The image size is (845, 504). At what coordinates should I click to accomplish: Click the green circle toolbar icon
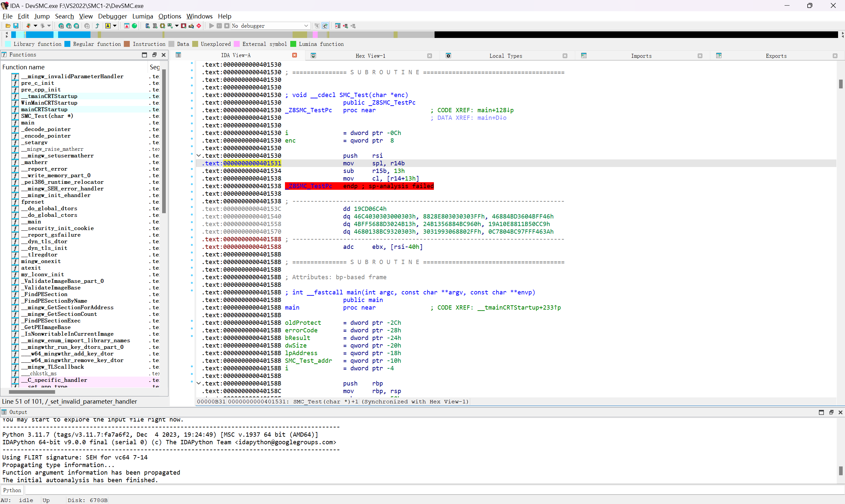point(134,26)
